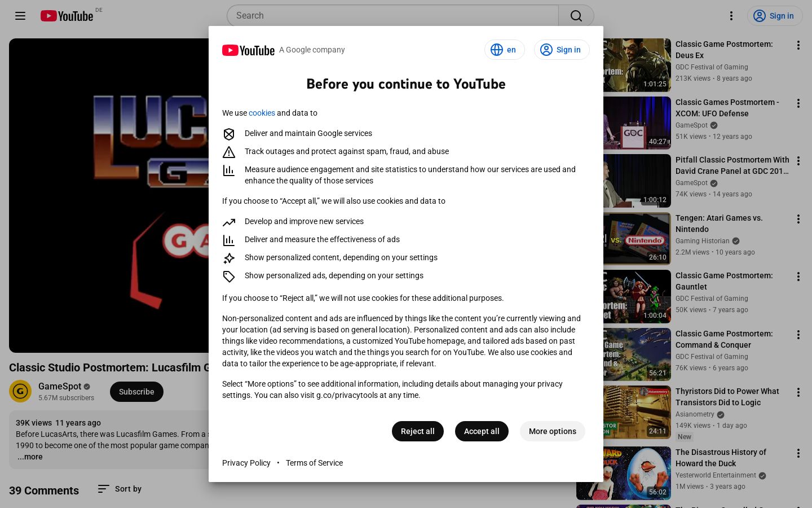This screenshot has height=508, width=812.
Task: Open menu for Thyristors video
Action: tap(798, 392)
